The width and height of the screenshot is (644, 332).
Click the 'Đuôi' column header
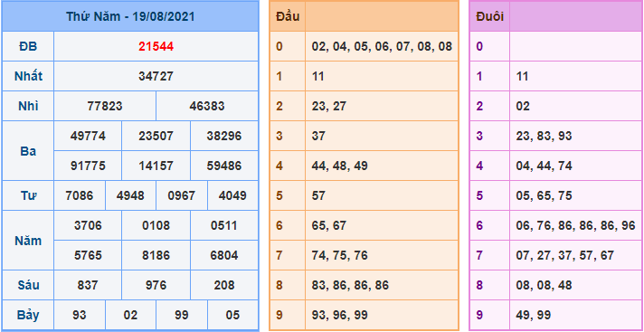490,16
